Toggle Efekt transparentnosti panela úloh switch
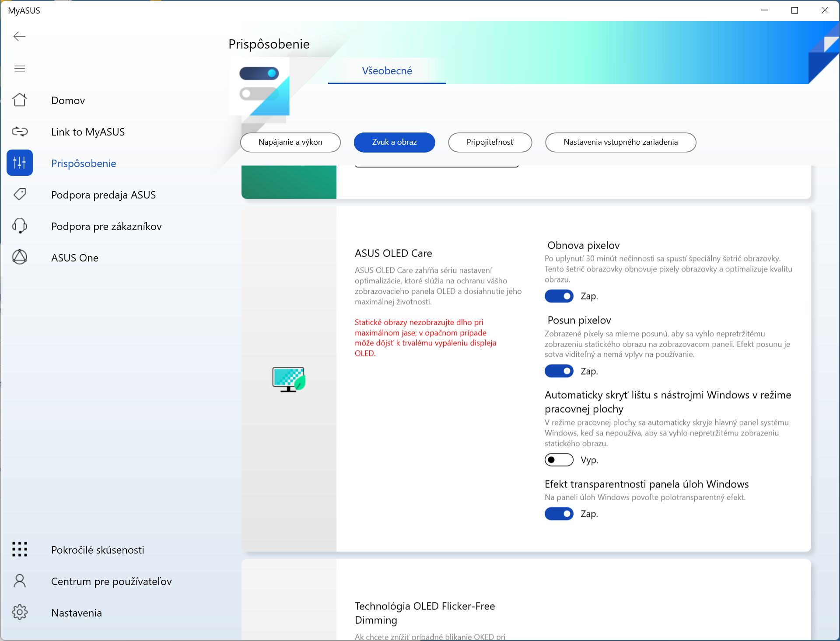 [x=559, y=514]
